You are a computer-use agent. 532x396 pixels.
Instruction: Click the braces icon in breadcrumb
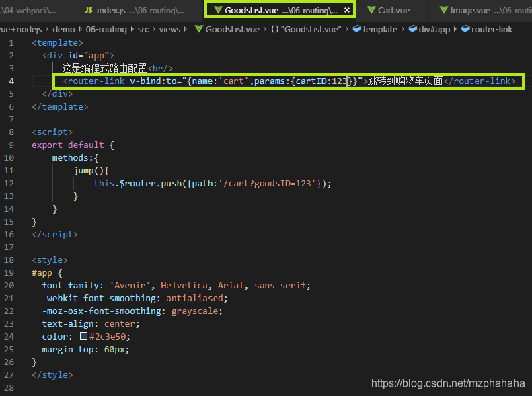(x=275, y=29)
